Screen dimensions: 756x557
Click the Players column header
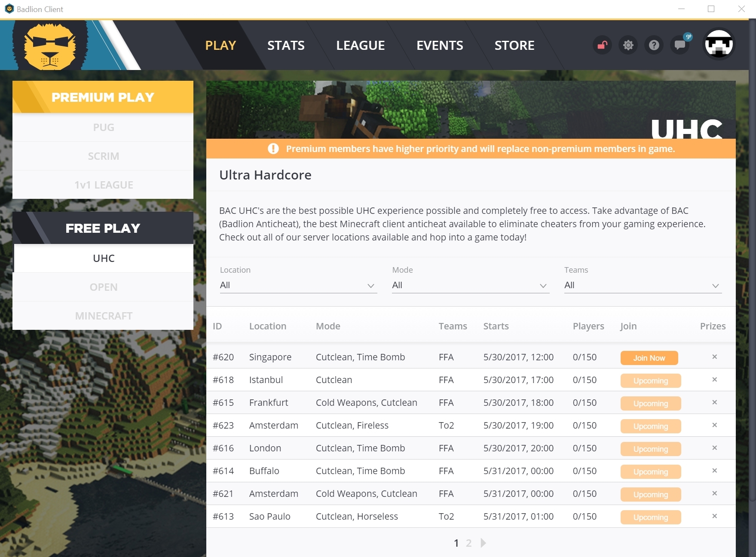point(588,326)
